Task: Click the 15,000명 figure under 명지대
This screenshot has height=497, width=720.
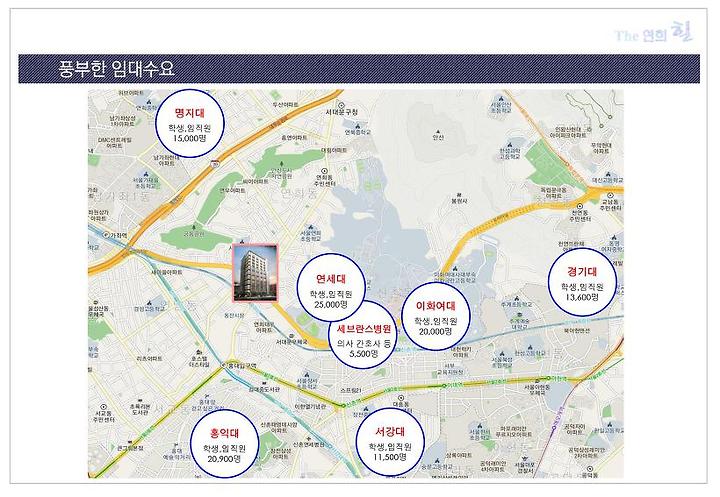Action: (190, 137)
